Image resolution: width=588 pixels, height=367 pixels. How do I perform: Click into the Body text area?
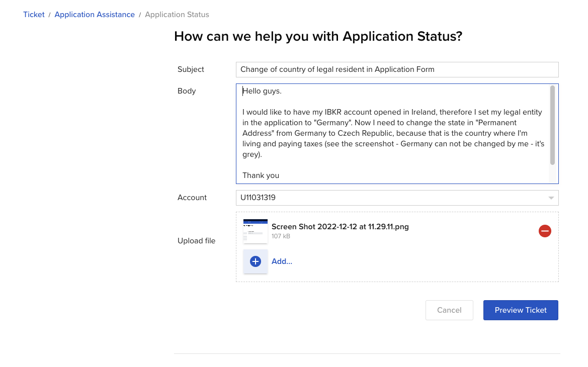tap(397, 134)
